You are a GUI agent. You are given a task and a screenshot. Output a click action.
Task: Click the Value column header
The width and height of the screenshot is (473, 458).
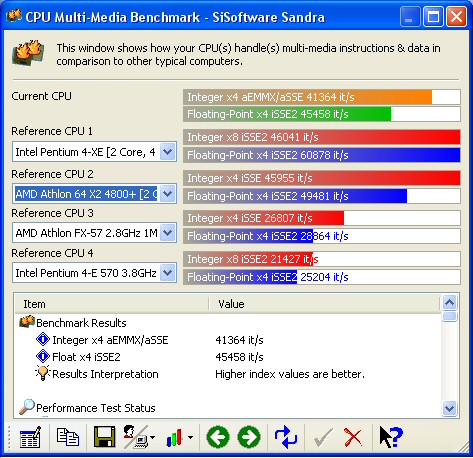pos(325,304)
